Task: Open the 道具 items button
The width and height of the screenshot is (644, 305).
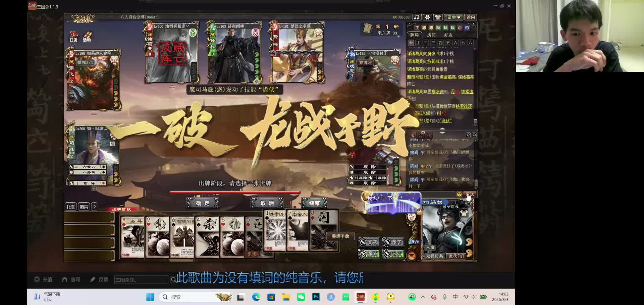Action: (x=84, y=207)
